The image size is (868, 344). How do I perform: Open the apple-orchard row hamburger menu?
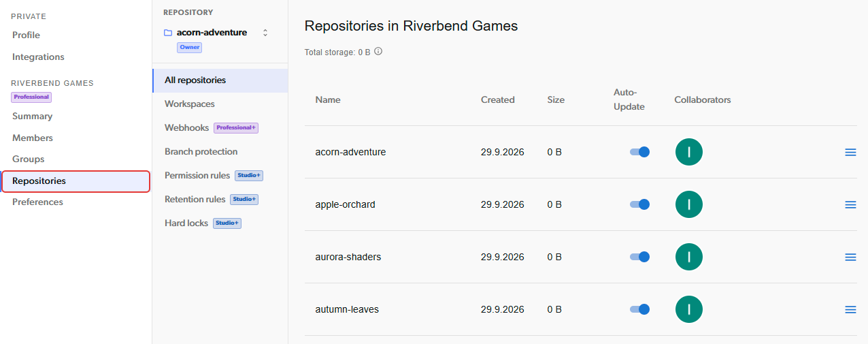[850, 204]
